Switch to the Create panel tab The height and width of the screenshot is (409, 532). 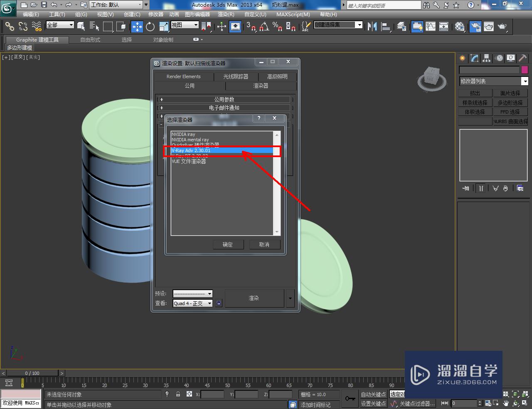(x=463, y=58)
